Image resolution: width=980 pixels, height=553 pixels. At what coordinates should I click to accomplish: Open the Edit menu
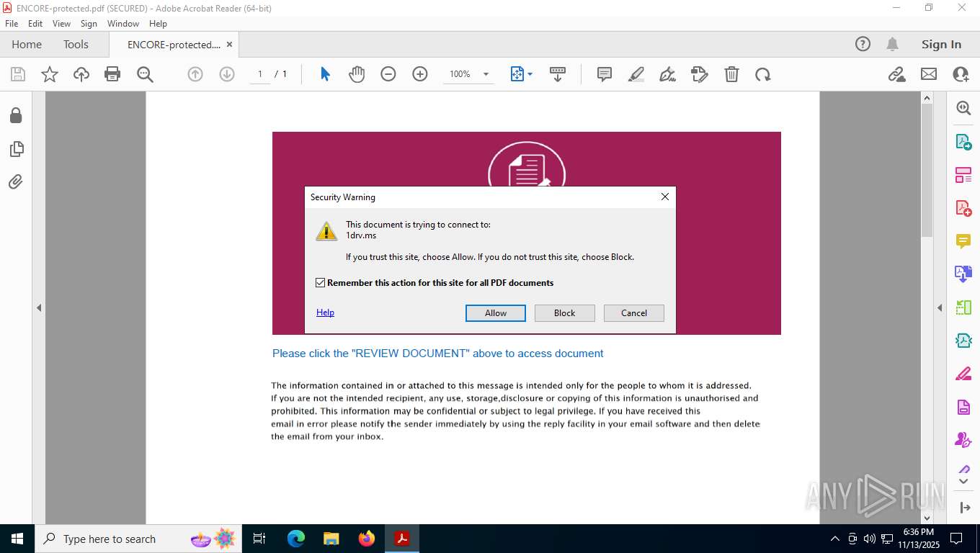[x=35, y=24]
